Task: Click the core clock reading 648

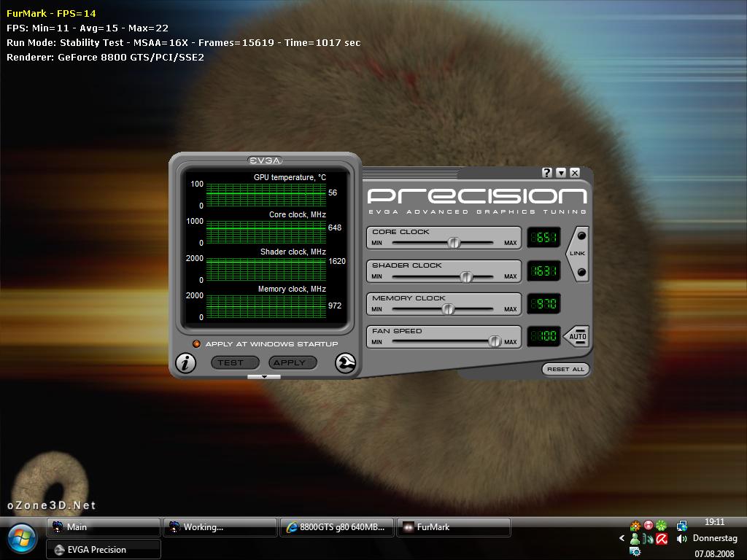Action: pyautogui.click(x=334, y=227)
